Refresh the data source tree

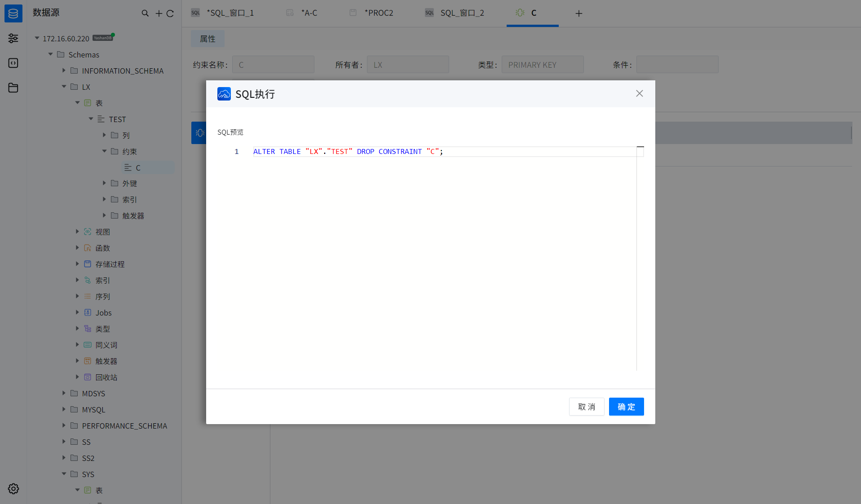tap(170, 13)
